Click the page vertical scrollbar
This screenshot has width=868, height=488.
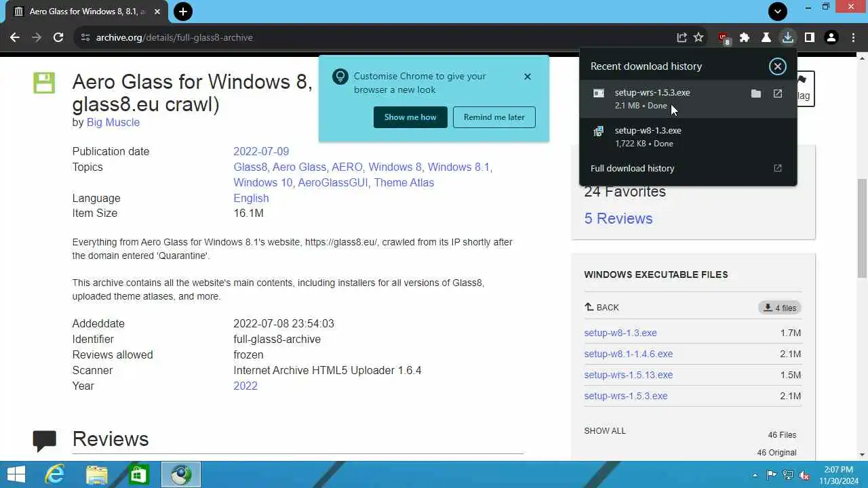[863, 228]
